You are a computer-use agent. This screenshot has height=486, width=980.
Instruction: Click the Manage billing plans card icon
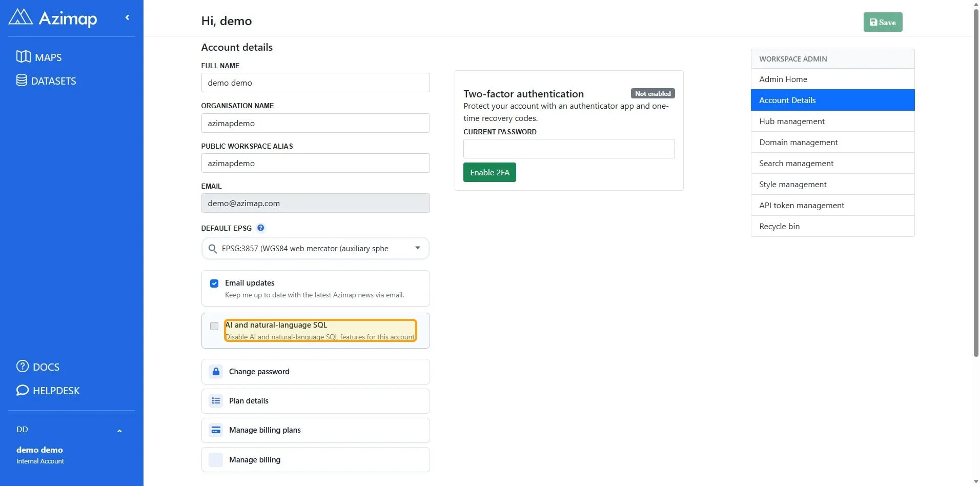[216, 430]
